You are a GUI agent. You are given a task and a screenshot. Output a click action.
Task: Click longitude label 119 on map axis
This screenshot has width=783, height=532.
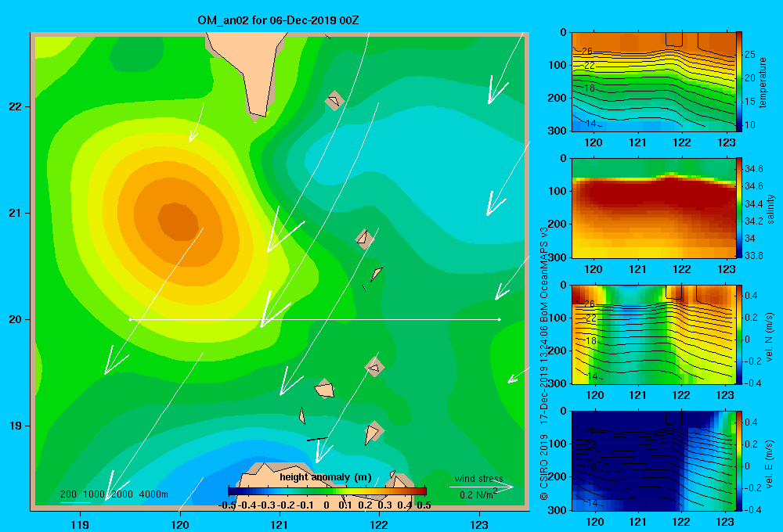point(80,524)
